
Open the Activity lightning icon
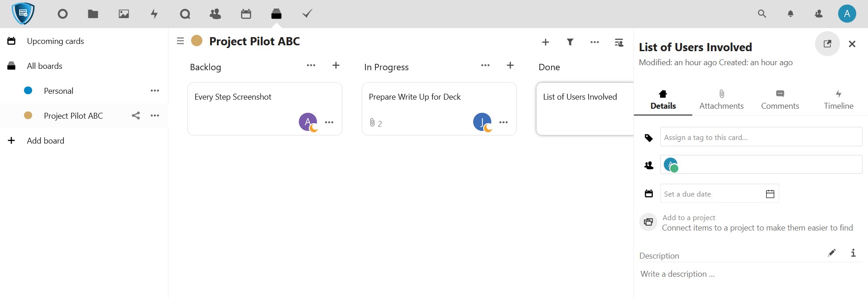pos(154,14)
